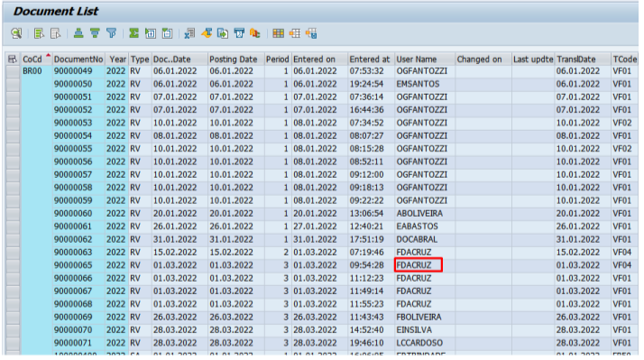
Task: Click user name FBOLIVEIRA
Action: tap(419, 318)
